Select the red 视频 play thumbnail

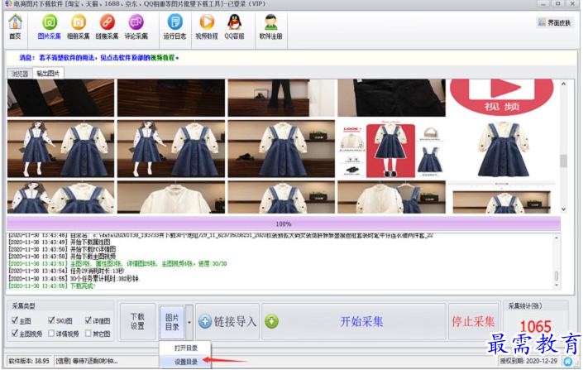coord(502,98)
